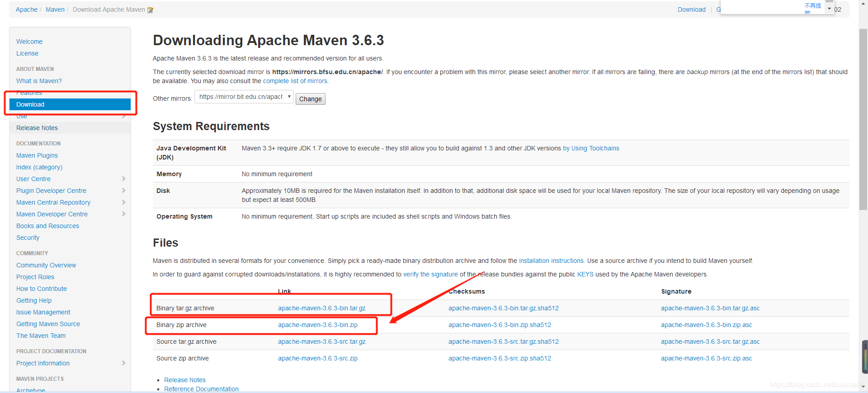Open Getting Help sidebar link

[x=34, y=300]
